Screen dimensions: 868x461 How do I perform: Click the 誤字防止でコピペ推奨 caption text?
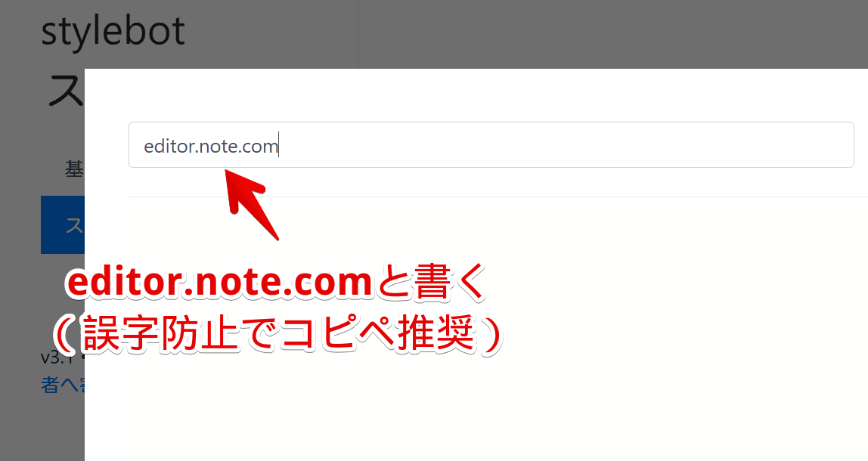[x=278, y=333]
